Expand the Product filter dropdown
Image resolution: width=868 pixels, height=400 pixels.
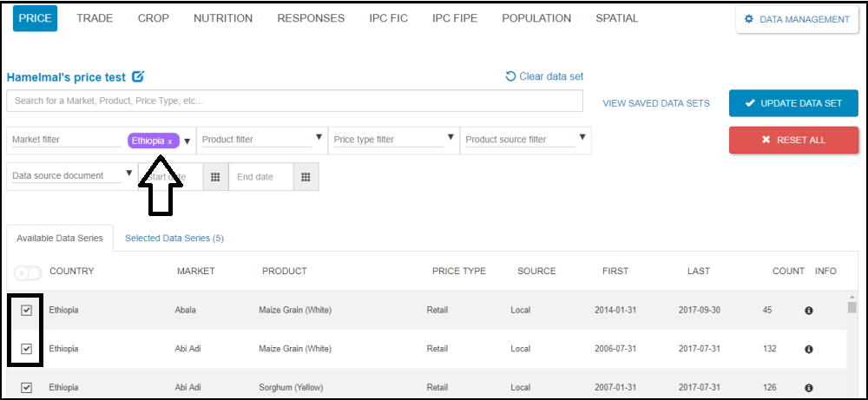coord(319,138)
